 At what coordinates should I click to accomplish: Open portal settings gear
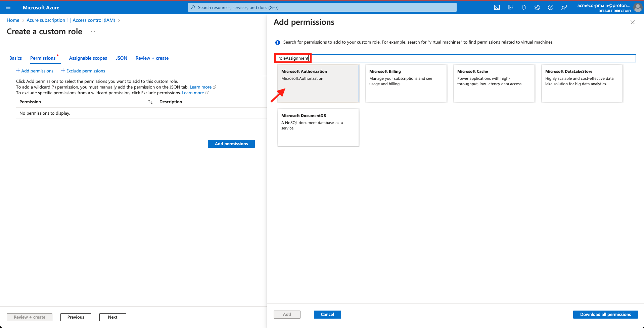(x=537, y=7)
